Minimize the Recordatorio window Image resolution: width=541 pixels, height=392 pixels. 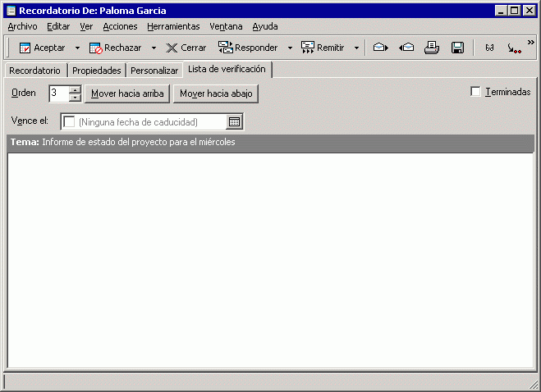click(x=501, y=11)
